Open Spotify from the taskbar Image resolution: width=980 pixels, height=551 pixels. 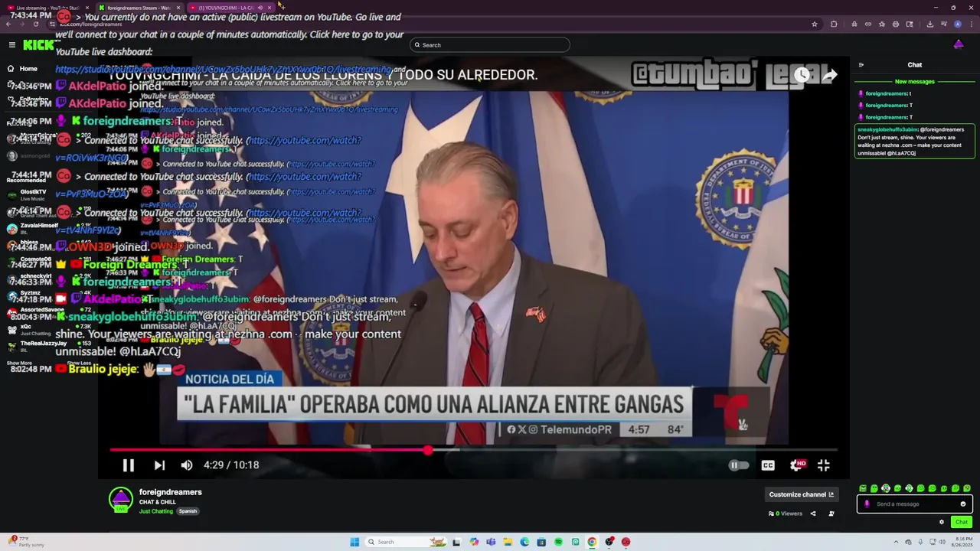pyautogui.click(x=558, y=542)
